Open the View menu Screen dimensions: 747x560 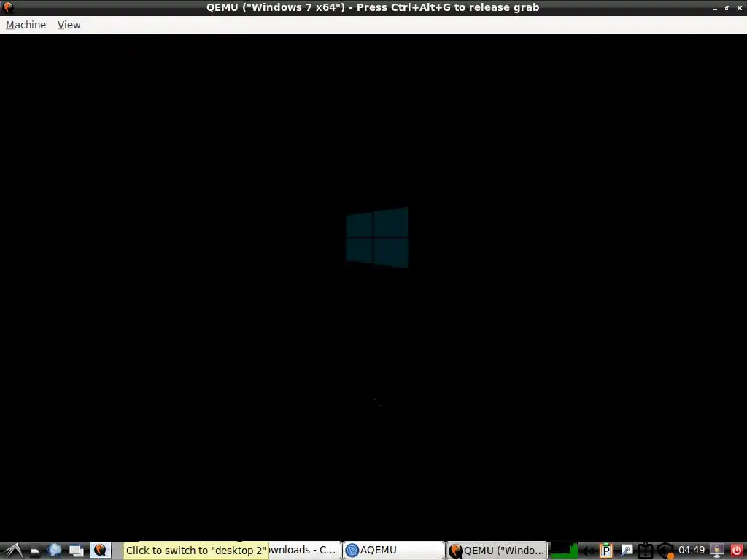69,25
